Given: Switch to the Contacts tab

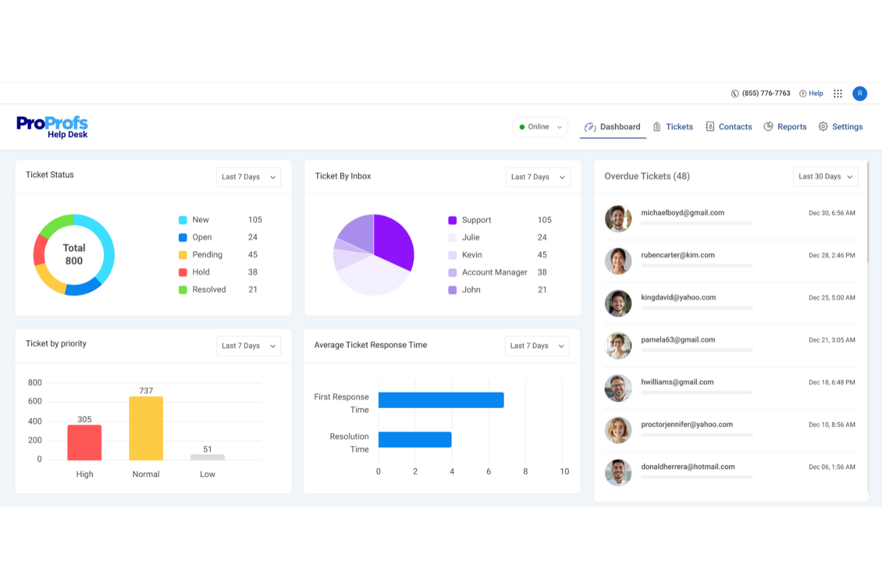Looking at the screenshot, I should pos(728,127).
